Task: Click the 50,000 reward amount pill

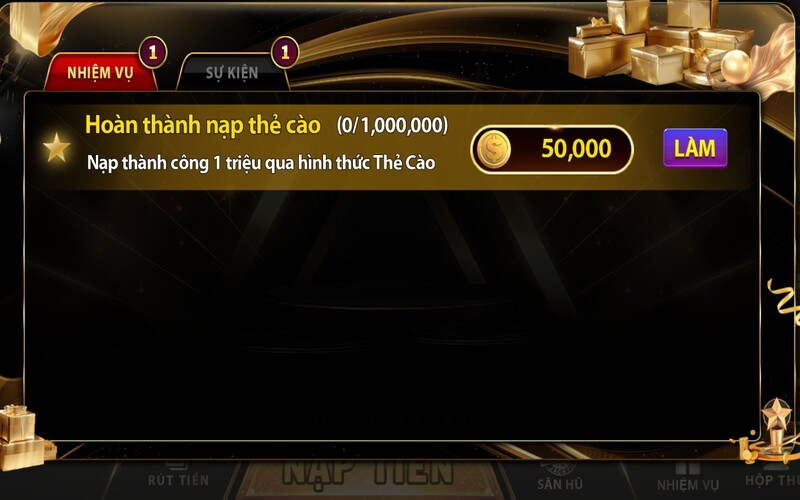Action: pos(552,149)
